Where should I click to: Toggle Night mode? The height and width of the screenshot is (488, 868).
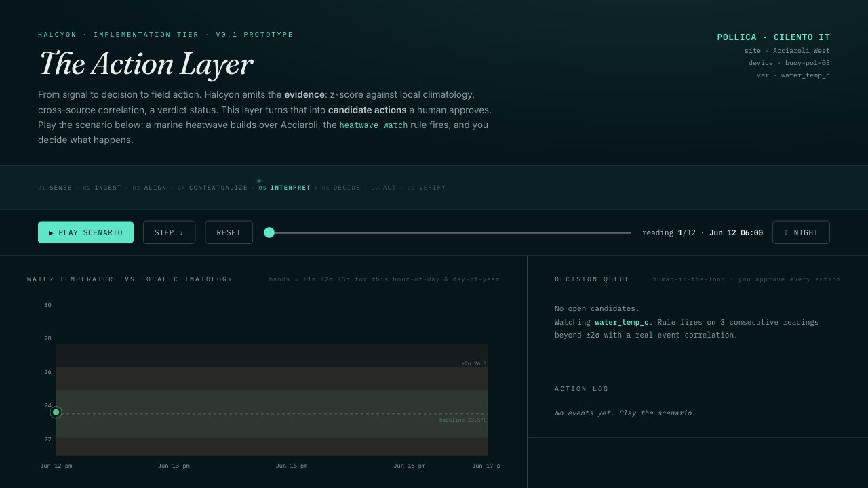click(x=801, y=232)
